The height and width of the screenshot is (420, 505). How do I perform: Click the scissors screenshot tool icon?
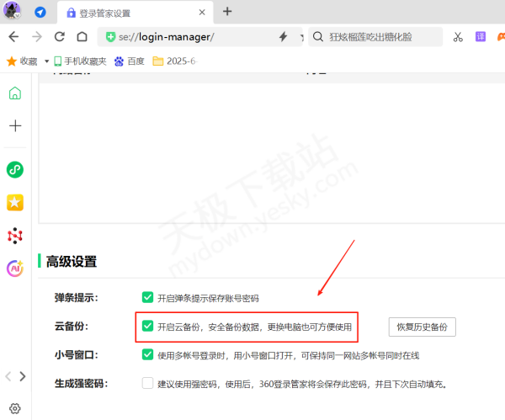coord(458,37)
